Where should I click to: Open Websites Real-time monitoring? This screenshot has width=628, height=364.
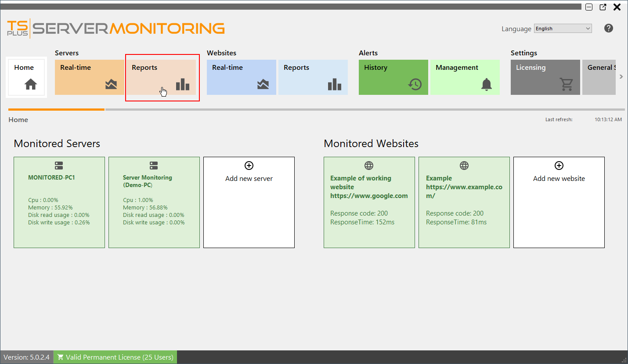241,77
